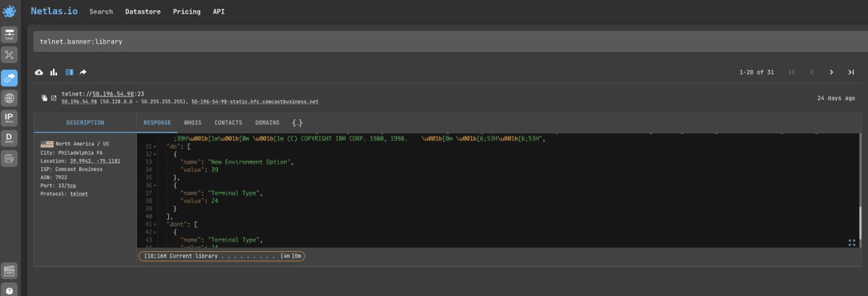The height and width of the screenshot is (296, 868).
Task: Switch to the Response tab
Action: coord(157,123)
